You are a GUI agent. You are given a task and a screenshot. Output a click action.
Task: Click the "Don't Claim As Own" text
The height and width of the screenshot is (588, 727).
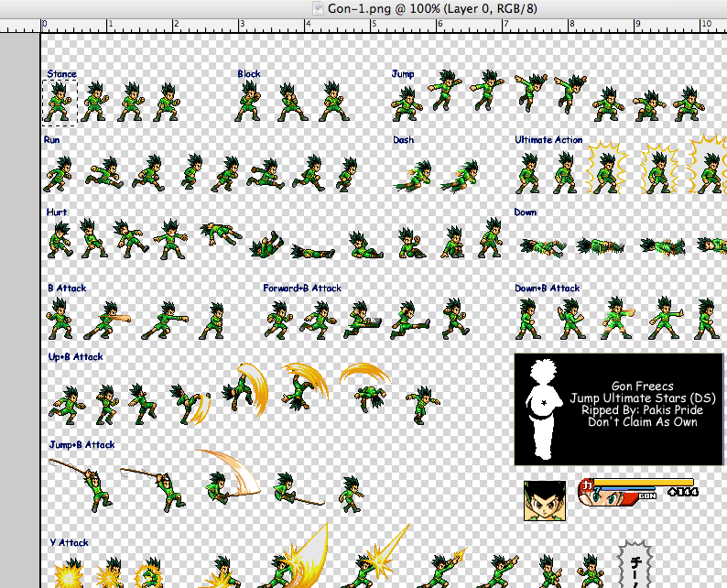[643, 422]
